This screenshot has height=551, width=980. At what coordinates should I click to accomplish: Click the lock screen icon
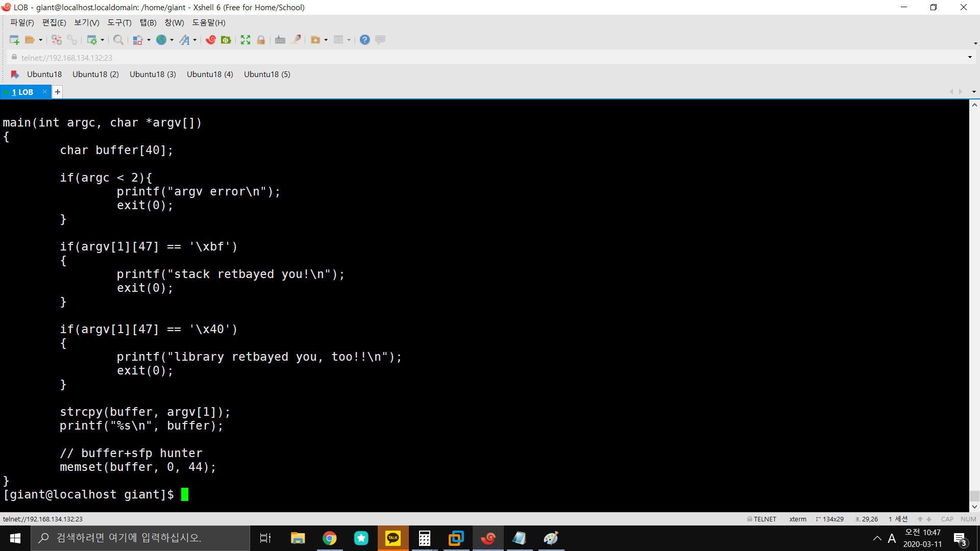coord(261,40)
